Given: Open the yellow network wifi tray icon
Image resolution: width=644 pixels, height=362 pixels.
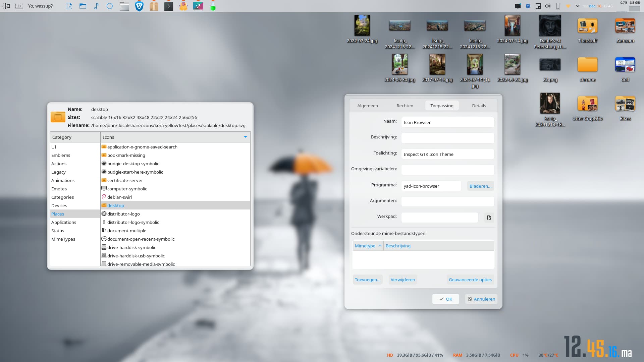Looking at the screenshot, I should [x=568, y=6].
